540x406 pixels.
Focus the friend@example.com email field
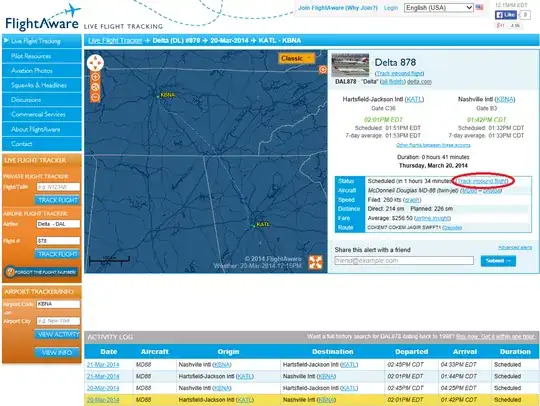coord(404,261)
